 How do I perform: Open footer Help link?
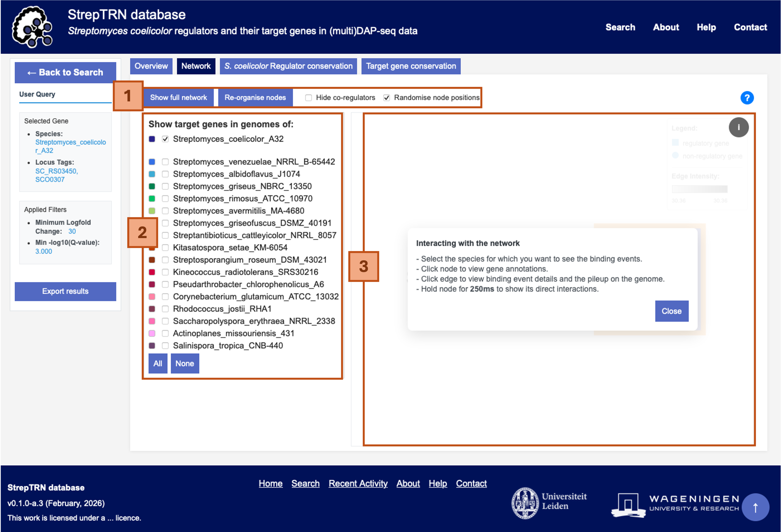click(x=438, y=484)
